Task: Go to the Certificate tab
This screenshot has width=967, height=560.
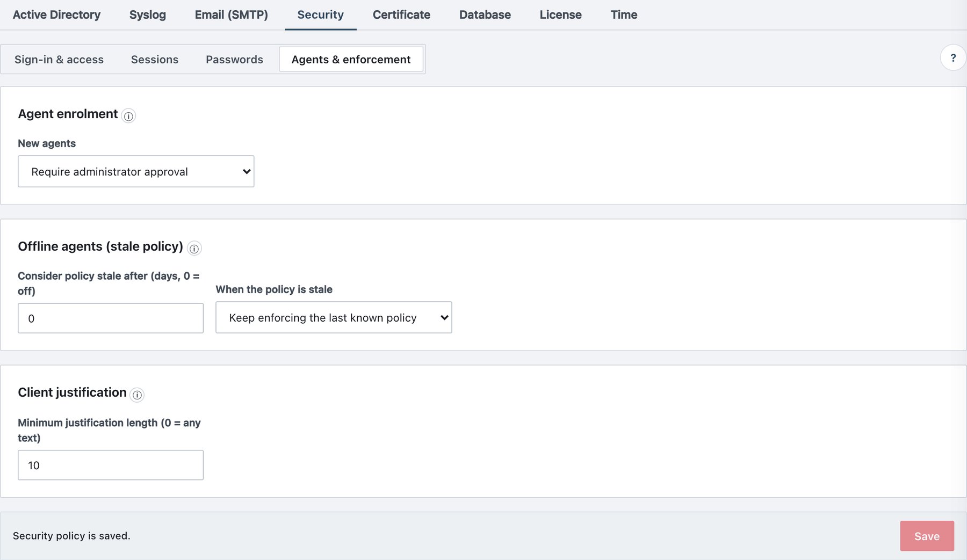Action: pos(402,14)
